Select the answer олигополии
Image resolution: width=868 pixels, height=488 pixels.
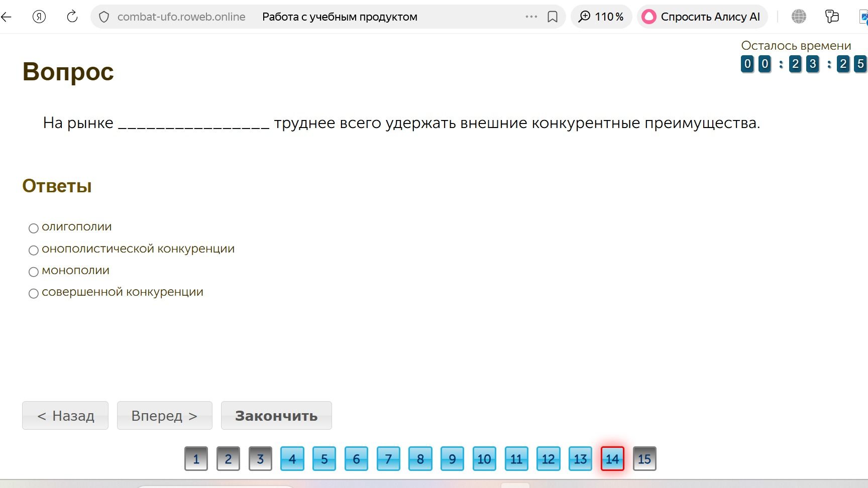click(x=34, y=228)
